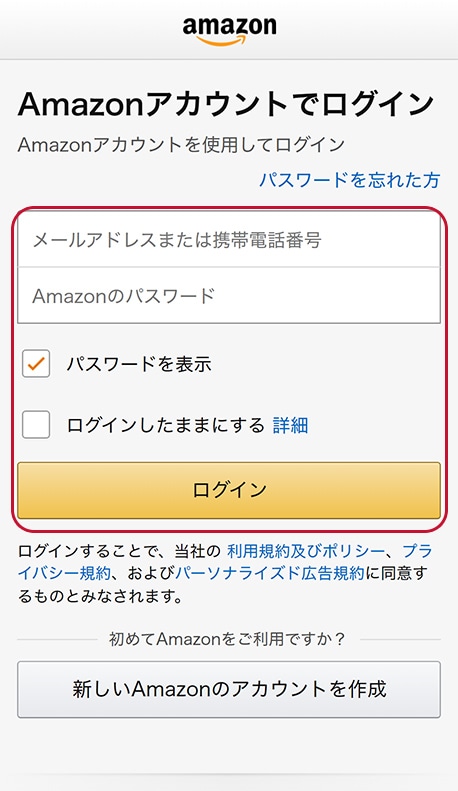Click the ログインすることで、当社の legal text
Image resolution: width=458 pixels, height=791 pixels.
(x=119, y=551)
